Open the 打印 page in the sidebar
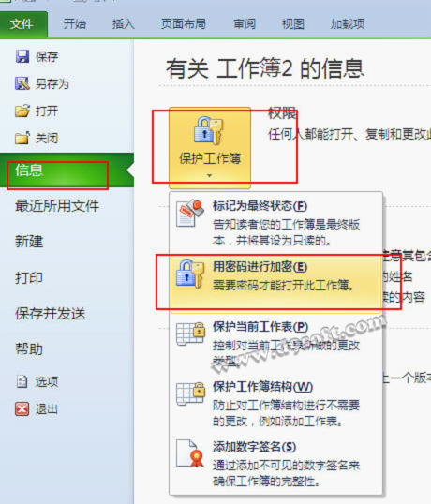 click(x=29, y=277)
